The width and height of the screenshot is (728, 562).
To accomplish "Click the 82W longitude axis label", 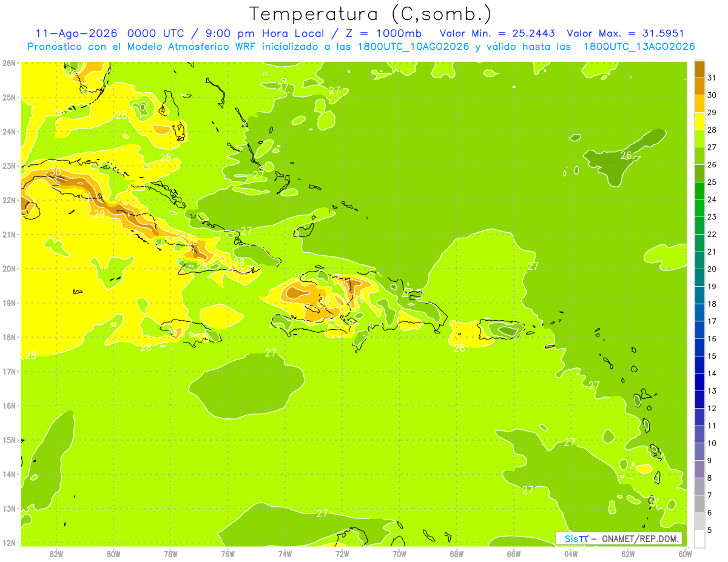I will coord(56,554).
